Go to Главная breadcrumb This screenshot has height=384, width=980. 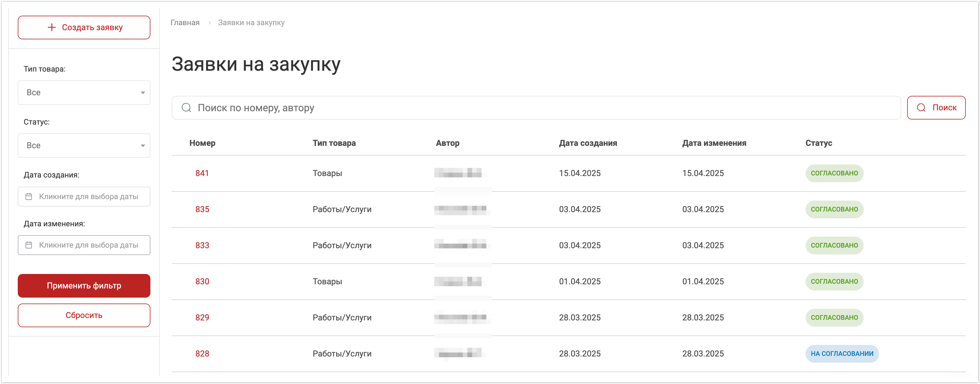(185, 23)
